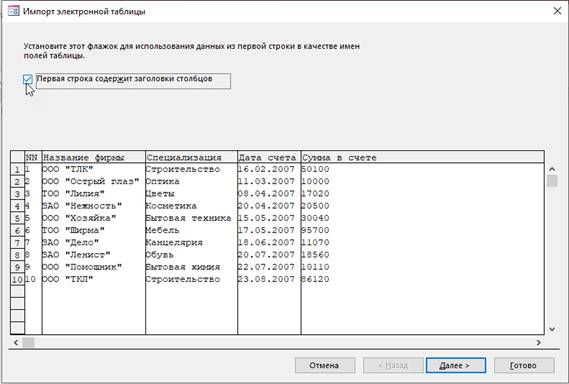Image resolution: width=569 pixels, height=384 pixels.
Task: Click cell ООО "Острый глаз"
Action: tap(94, 181)
